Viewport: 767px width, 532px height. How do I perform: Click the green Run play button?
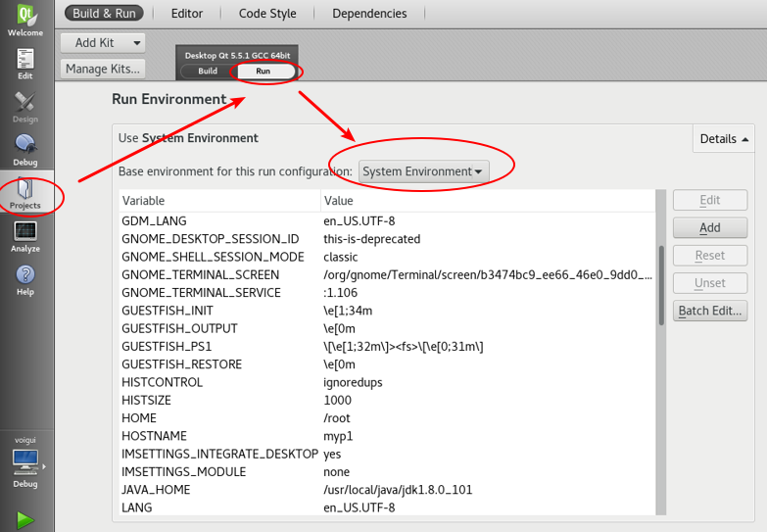[25, 520]
